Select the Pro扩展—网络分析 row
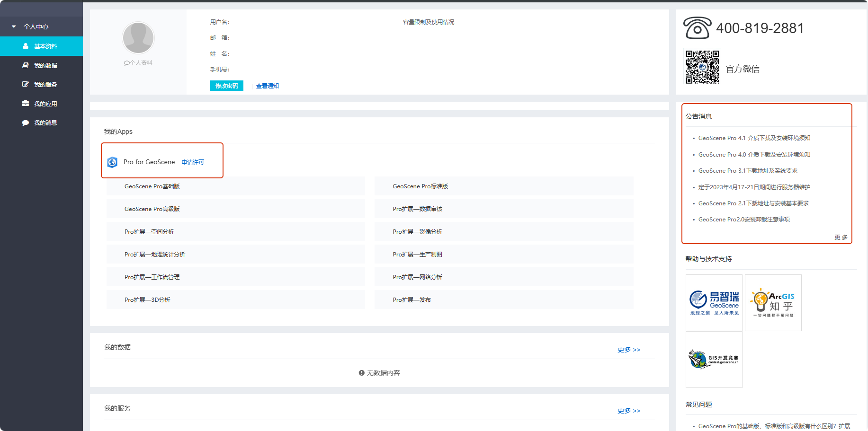Viewport: 868px width, 431px height. [x=504, y=277]
